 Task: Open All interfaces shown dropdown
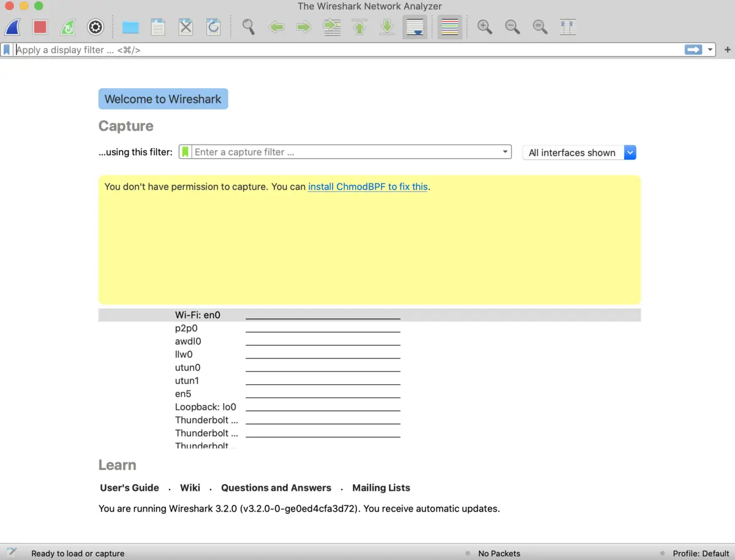click(x=579, y=153)
